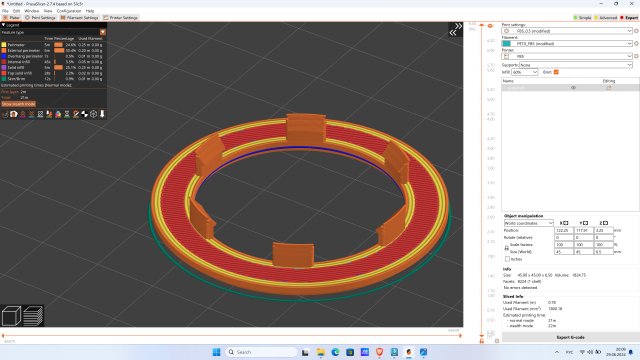Toggle Center of gravity icon in legend
The image size is (640, 360).
(x=84, y=114)
